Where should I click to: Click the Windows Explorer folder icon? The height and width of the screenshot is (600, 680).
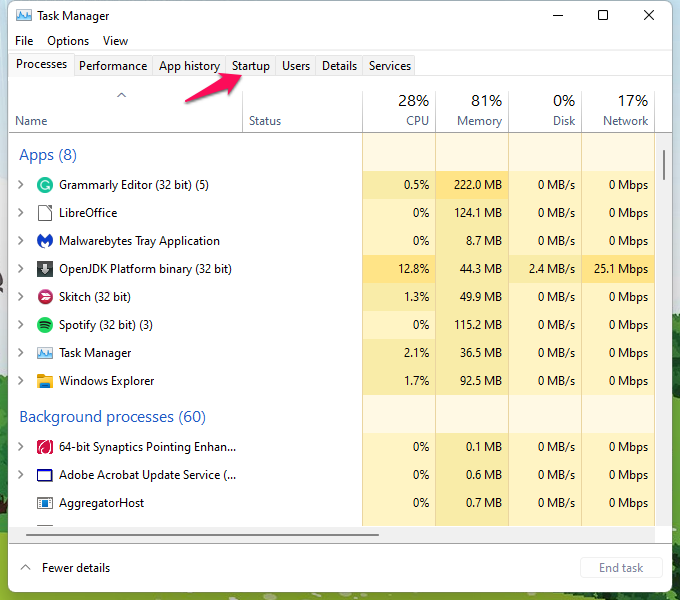coord(45,381)
